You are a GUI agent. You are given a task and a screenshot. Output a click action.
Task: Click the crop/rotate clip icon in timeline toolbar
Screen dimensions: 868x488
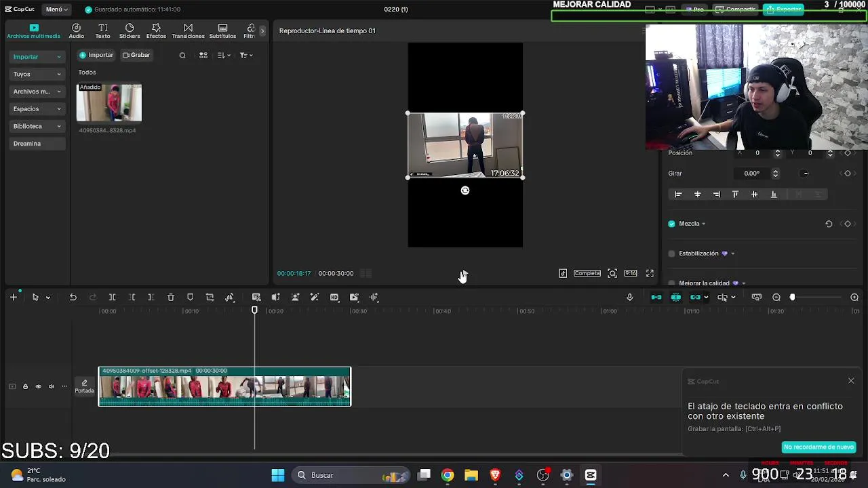210,298
